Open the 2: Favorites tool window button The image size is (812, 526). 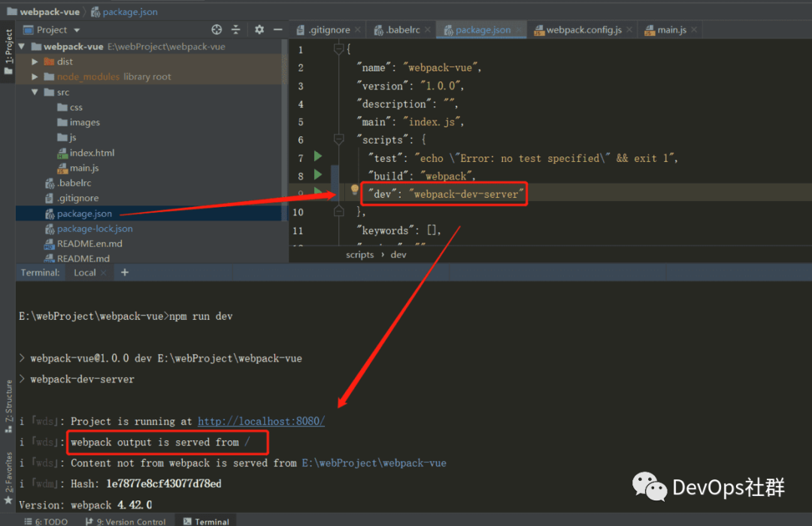(8, 478)
